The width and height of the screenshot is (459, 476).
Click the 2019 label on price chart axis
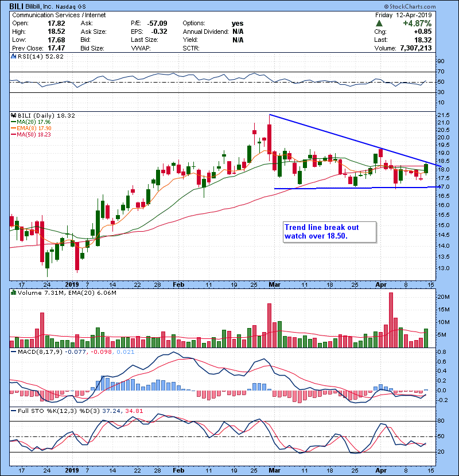tap(72, 285)
